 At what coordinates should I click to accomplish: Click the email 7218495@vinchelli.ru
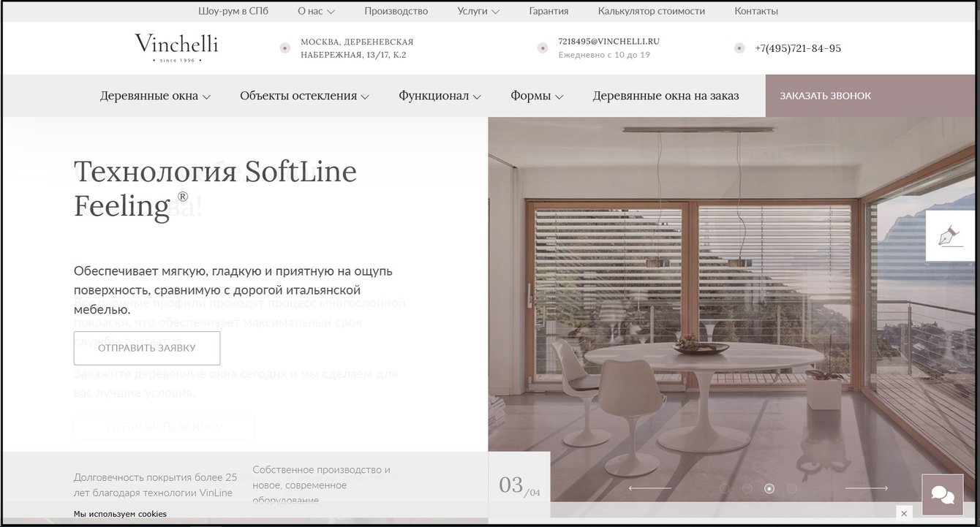[608, 42]
